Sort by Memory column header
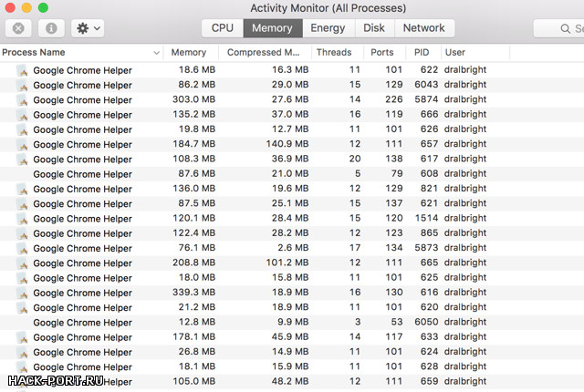584x392 pixels. [x=189, y=53]
